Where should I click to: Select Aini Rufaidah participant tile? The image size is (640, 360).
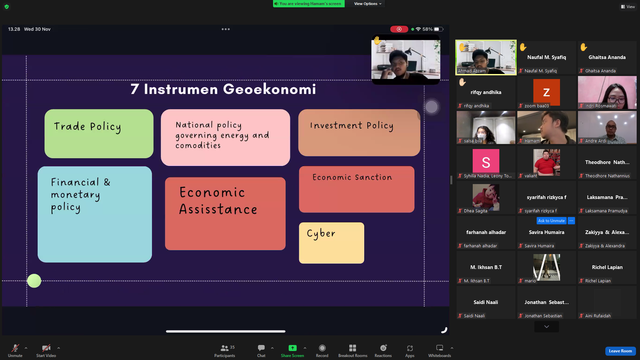coord(607,302)
